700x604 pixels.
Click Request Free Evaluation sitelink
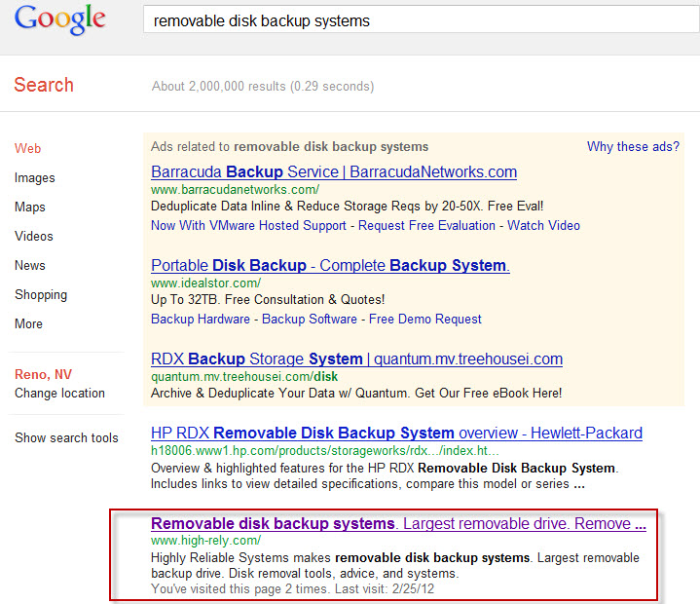click(x=426, y=226)
